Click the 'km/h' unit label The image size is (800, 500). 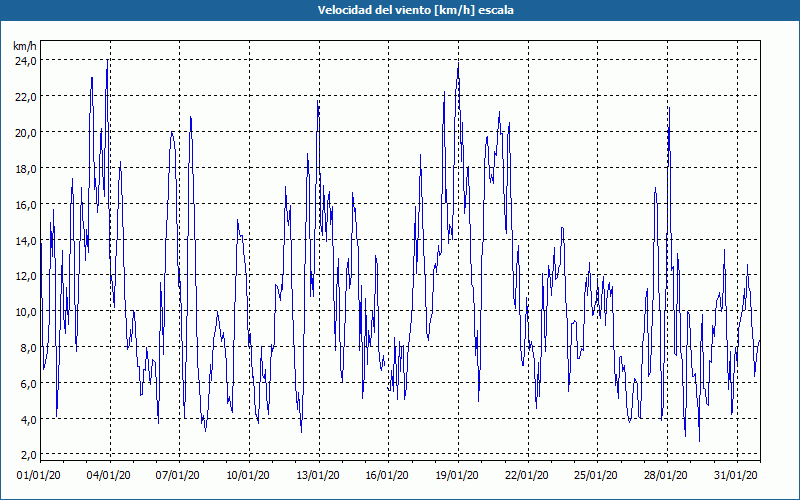coord(25,46)
